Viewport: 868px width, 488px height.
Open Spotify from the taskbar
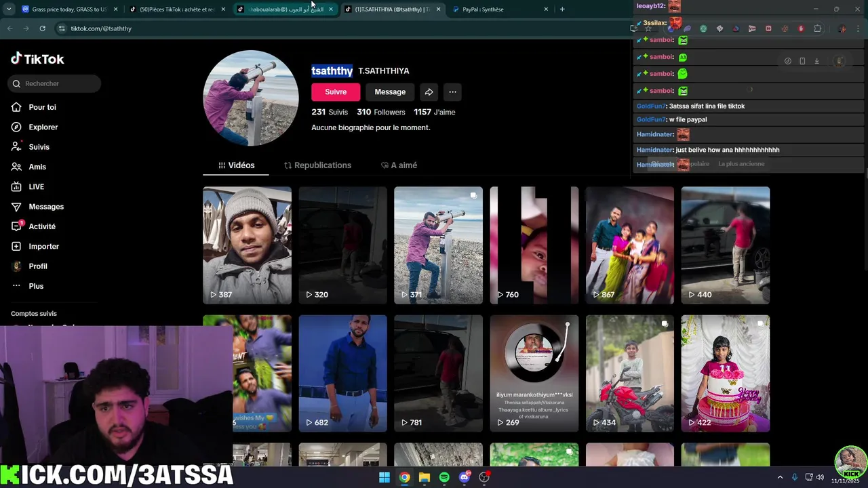point(444,477)
